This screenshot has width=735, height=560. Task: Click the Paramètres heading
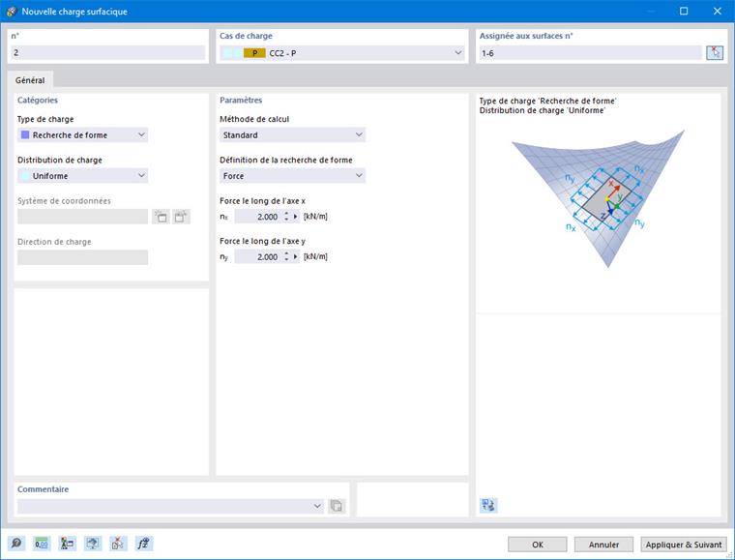pos(241,100)
